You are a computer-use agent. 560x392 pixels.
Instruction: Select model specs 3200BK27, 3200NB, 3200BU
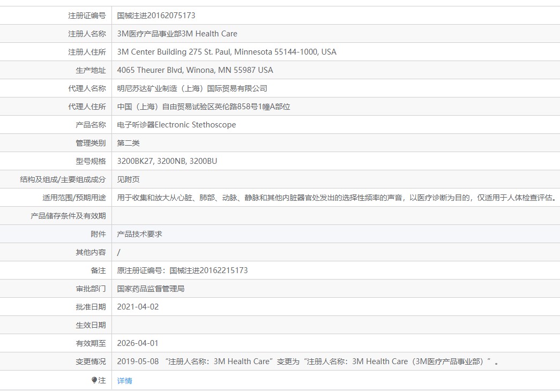pos(167,161)
